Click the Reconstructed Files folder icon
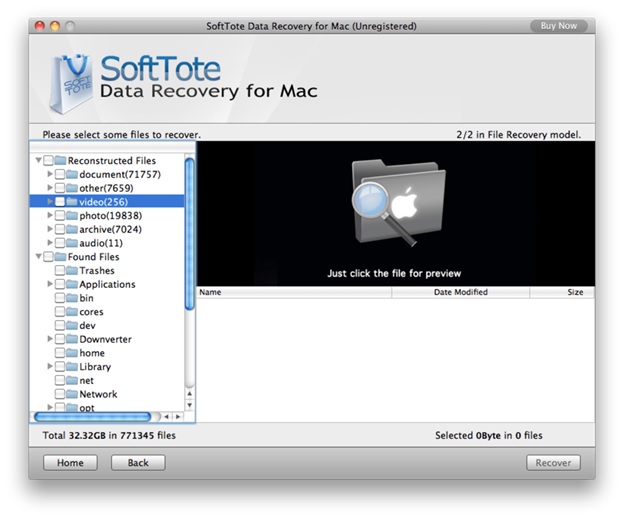Screen dimensions: 624x519 pos(60,160)
